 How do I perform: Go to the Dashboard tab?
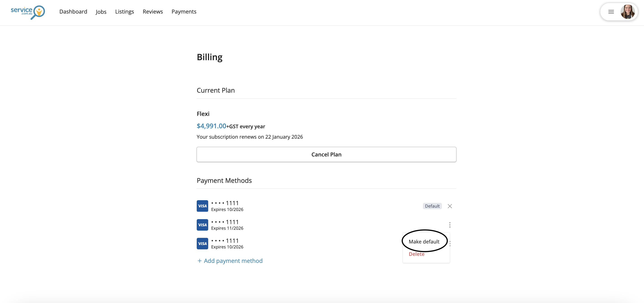73,12
